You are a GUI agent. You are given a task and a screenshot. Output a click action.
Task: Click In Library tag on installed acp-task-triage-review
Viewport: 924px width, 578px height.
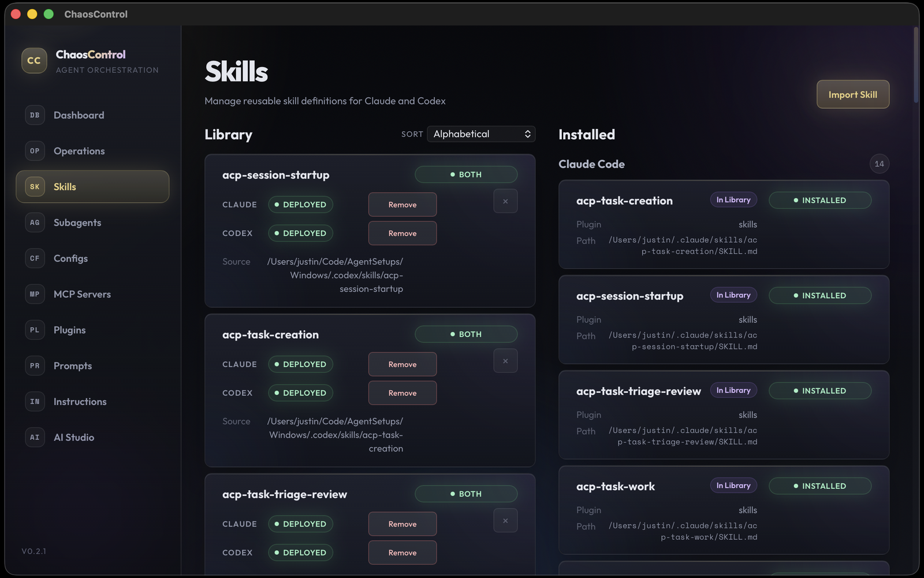pos(733,391)
